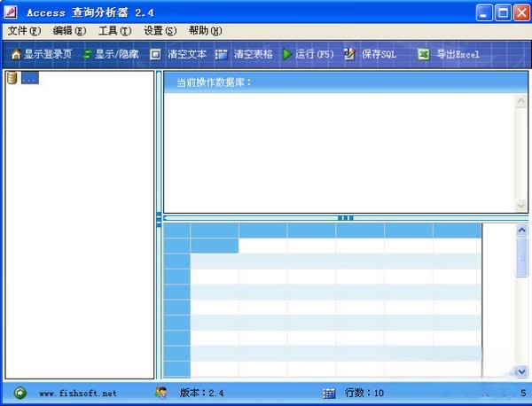Click the green run play icon
Image resolution: width=532 pixels, height=406 pixels.
click(x=287, y=54)
